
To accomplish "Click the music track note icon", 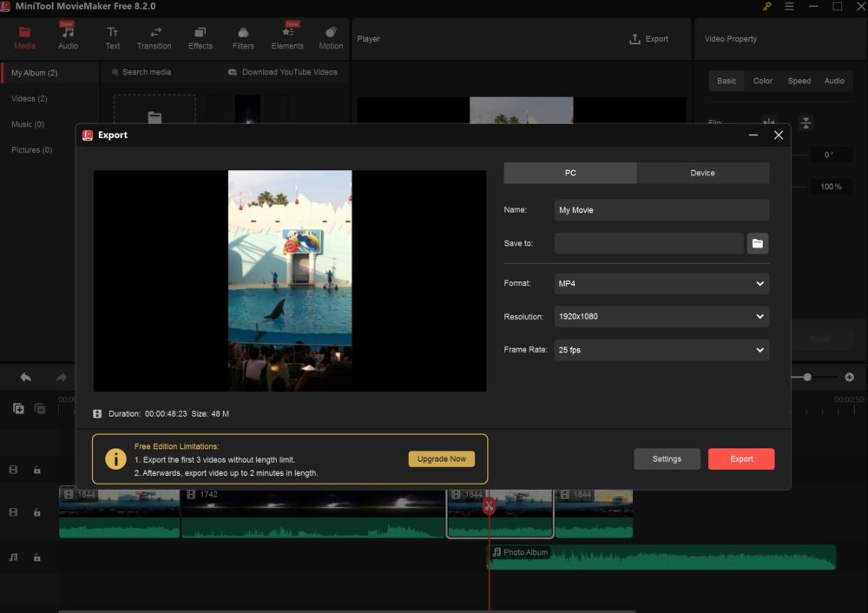I will click(x=13, y=557).
